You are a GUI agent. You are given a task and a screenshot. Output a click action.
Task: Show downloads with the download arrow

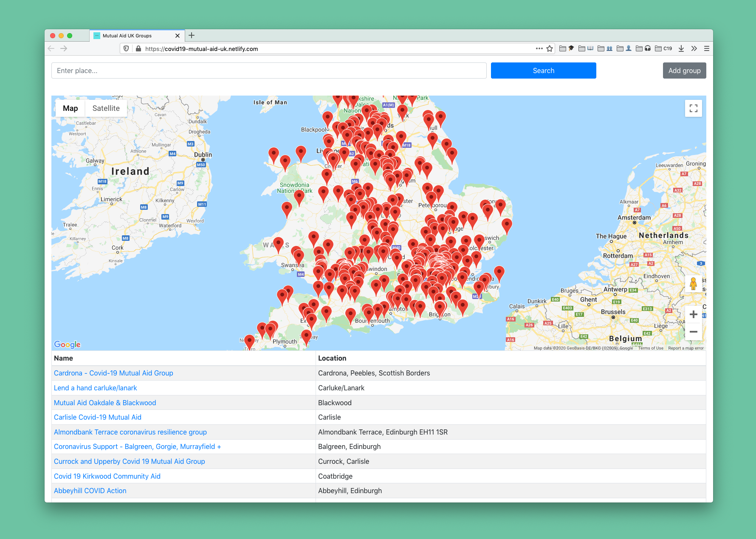click(x=681, y=48)
